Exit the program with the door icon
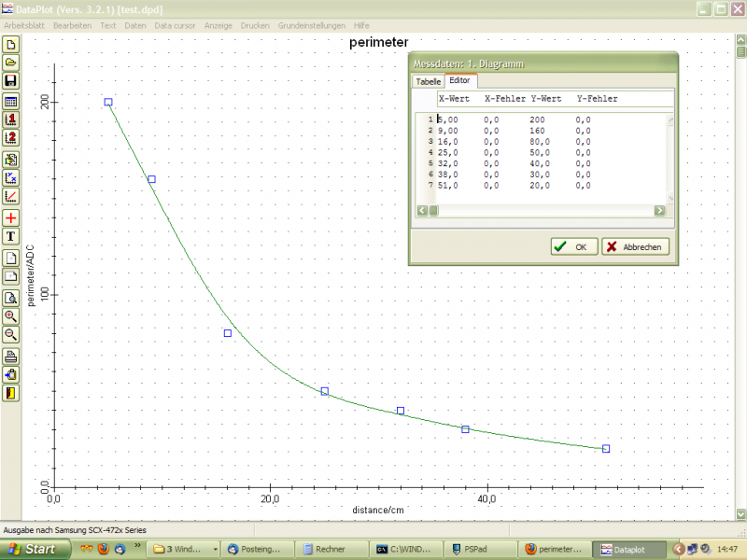 click(x=10, y=393)
